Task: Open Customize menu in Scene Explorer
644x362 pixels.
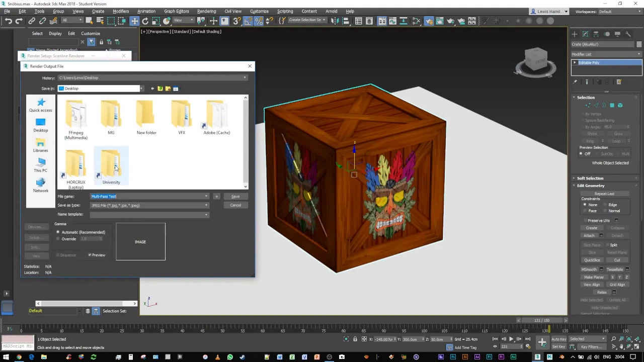Action: (x=91, y=34)
